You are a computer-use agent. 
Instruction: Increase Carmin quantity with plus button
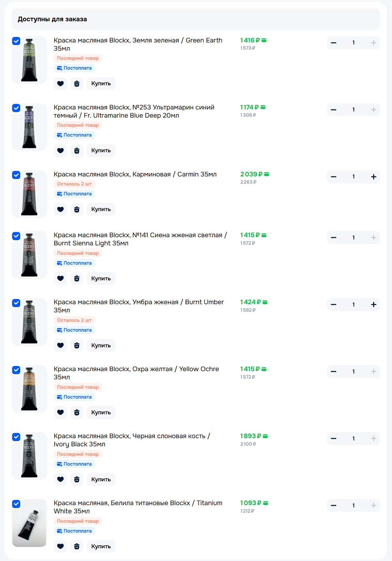(x=374, y=177)
